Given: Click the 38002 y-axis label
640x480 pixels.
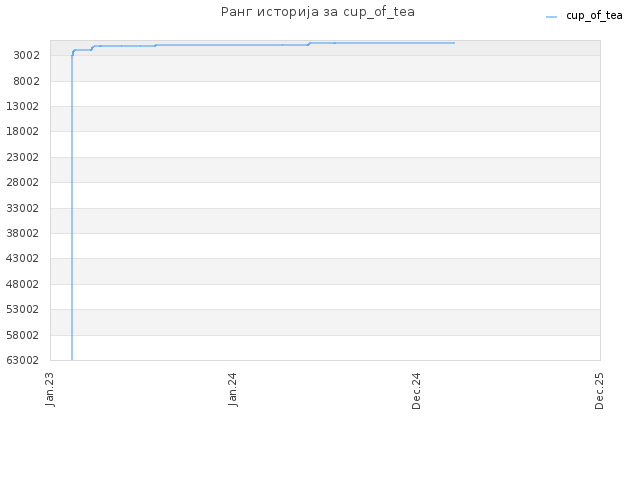Looking at the screenshot, I should (23, 233).
